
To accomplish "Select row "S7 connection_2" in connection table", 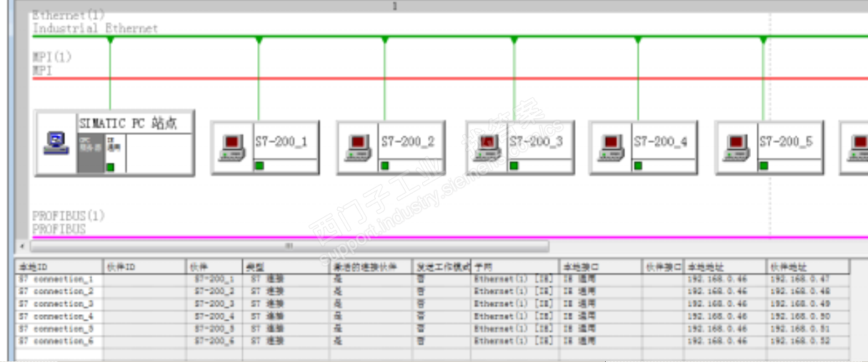I will coord(432,291).
